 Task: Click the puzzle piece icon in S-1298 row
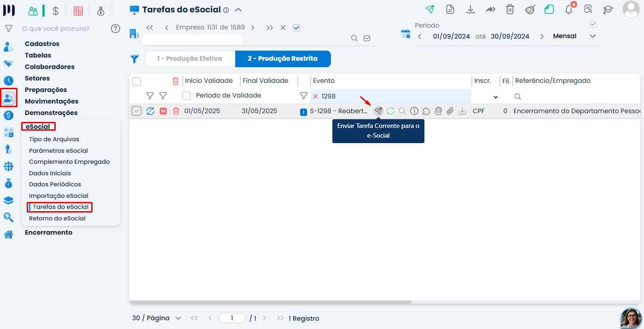click(426, 111)
